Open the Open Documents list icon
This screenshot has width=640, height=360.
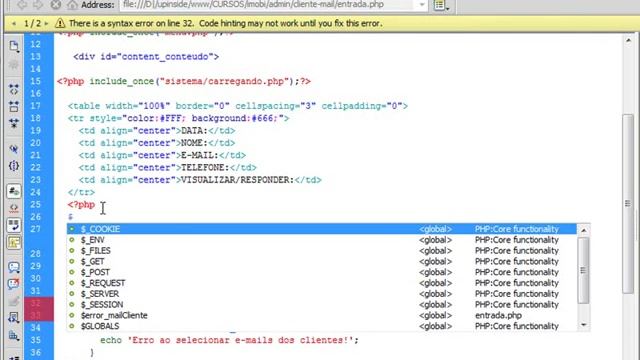tap(14, 46)
